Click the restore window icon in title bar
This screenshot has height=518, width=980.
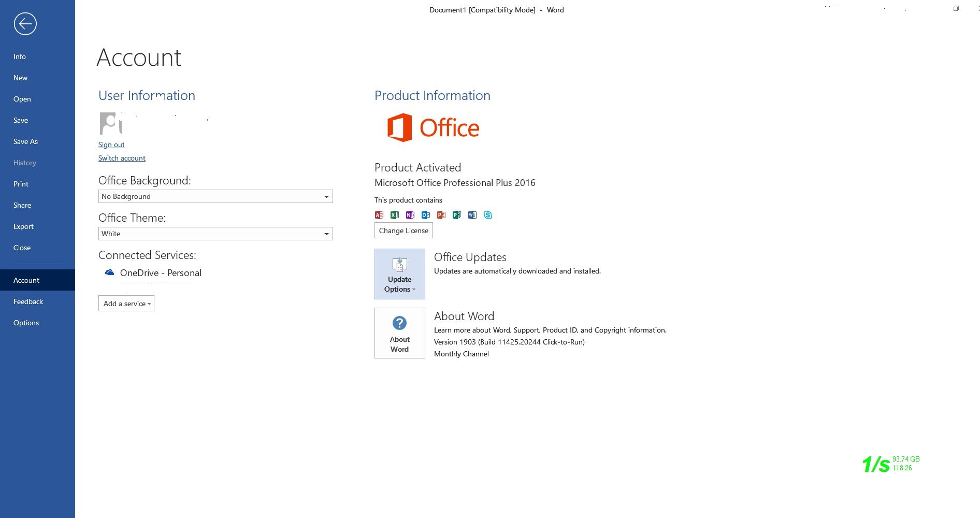(x=956, y=8)
